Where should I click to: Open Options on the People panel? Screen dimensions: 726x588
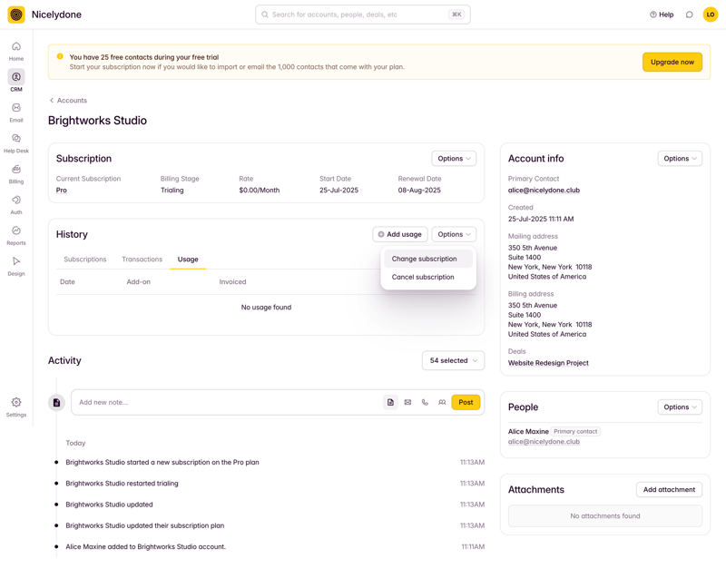[x=680, y=407]
